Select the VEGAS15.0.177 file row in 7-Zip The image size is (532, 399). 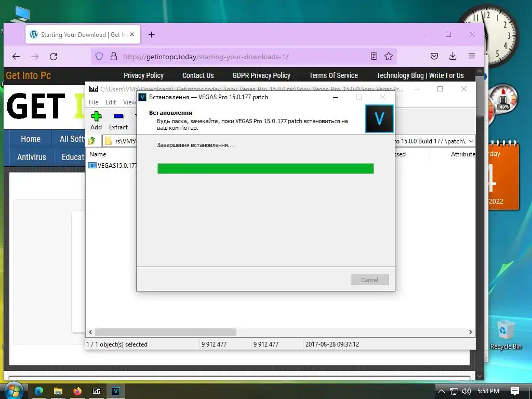pyautogui.click(x=113, y=166)
